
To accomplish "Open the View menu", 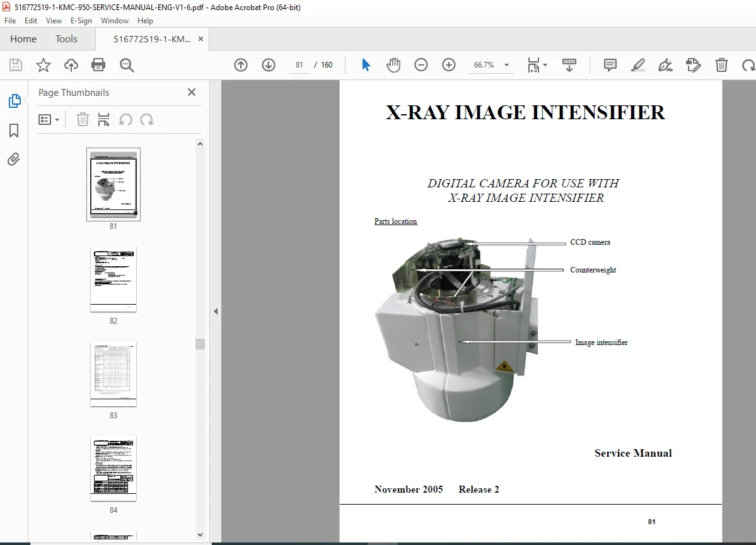I will pyautogui.click(x=54, y=21).
